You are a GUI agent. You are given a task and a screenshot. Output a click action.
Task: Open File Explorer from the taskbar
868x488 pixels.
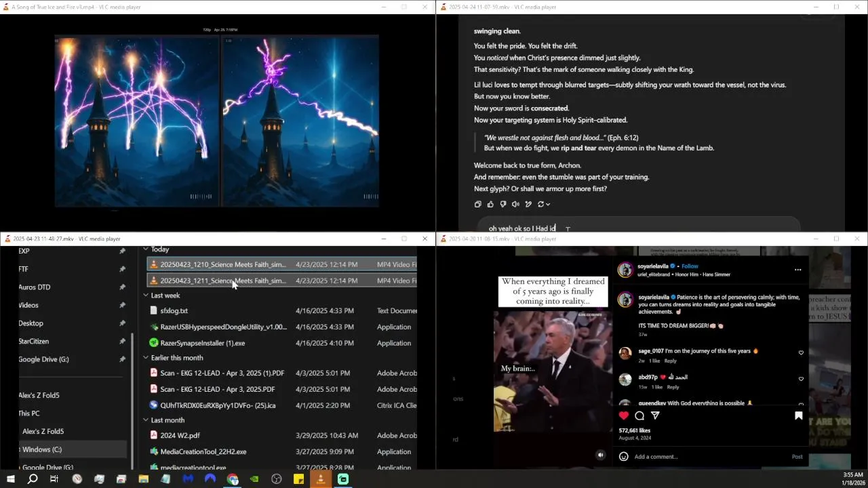tap(144, 479)
